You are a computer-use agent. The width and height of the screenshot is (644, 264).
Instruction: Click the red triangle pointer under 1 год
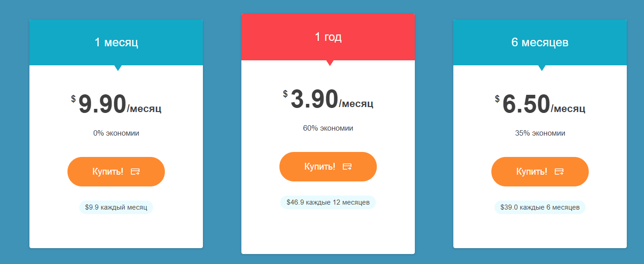coord(330,63)
